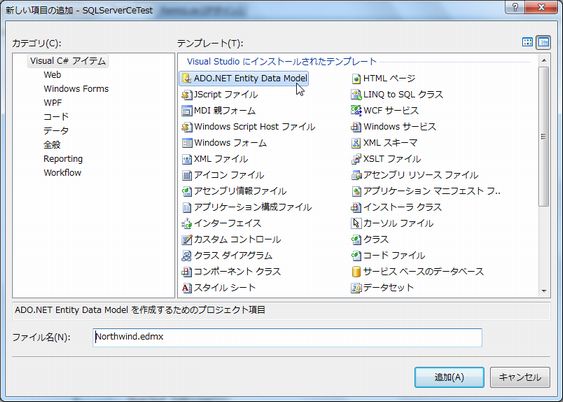Pick the アイコン ファイル template icon

pos(186,175)
